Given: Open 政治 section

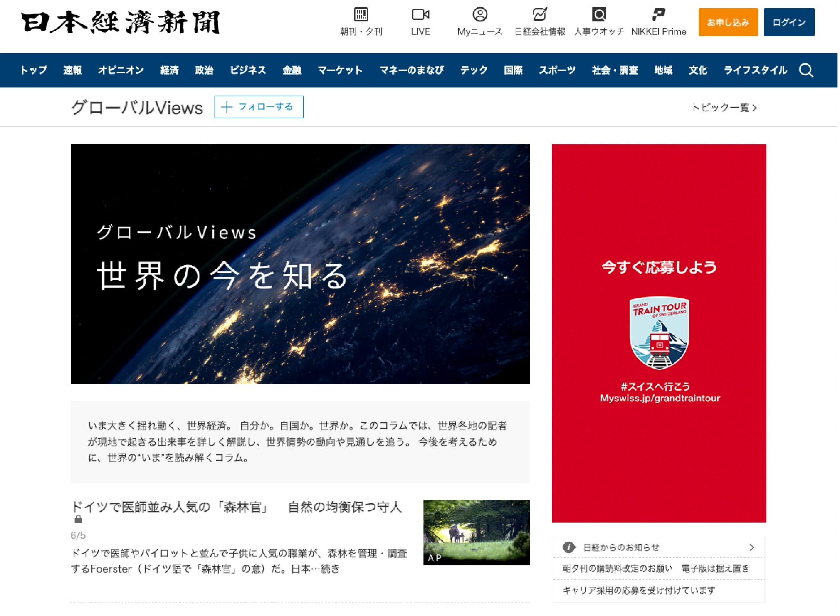Looking at the screenshot, I should pyautogui.click(x=204, y=70).
